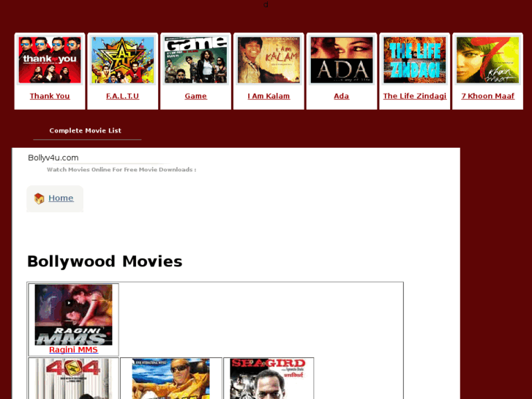Open the Complete Movie List tab
The height and width of the screenshot is (399, 532).
pyautogui.click(x=85, y=131)
